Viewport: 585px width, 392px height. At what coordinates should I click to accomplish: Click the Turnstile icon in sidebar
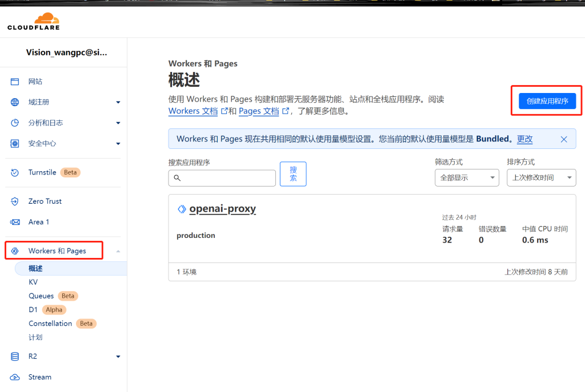(15, 172)
